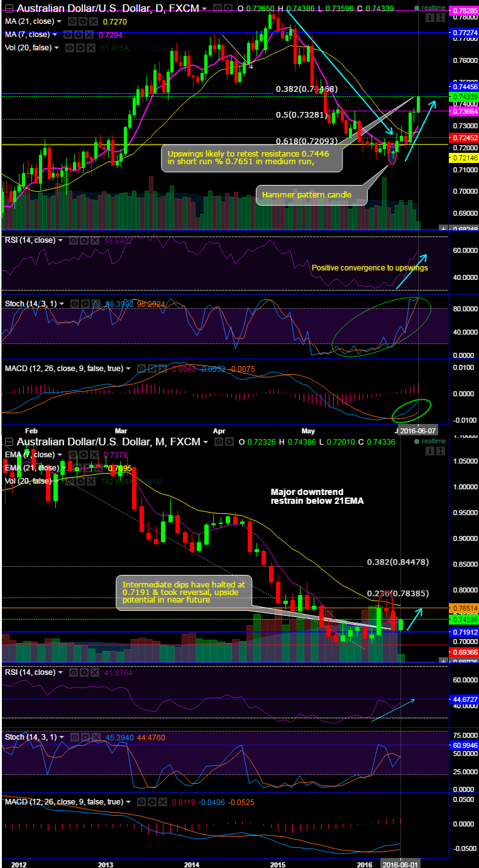Click the realtime status label on daily chart

[434, 9]
